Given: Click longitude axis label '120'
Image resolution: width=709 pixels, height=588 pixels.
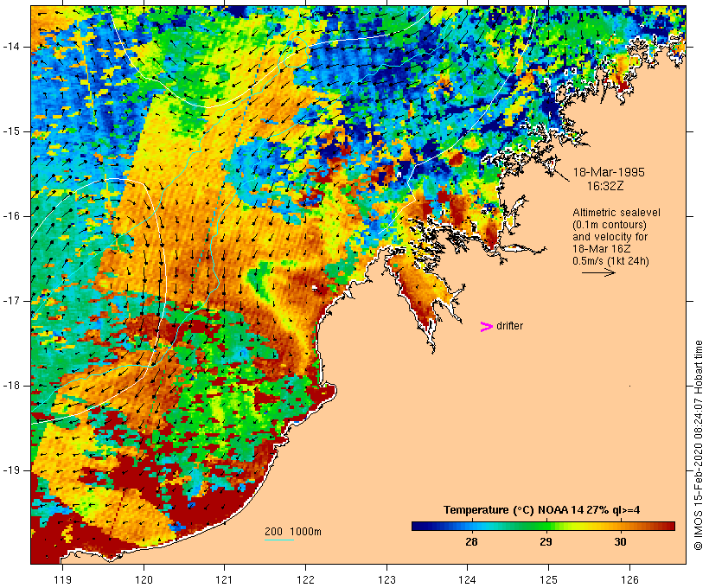Looking at the screenshot, I should click(144, 580).
